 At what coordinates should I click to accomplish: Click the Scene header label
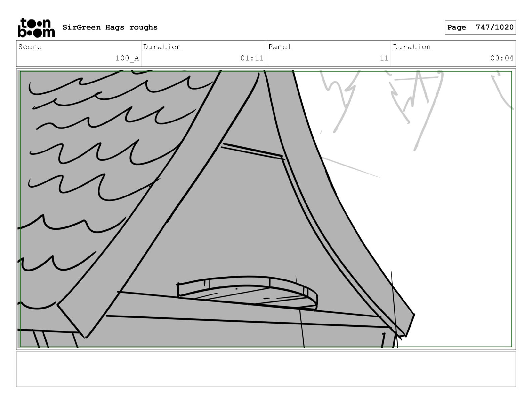[30, 47]
